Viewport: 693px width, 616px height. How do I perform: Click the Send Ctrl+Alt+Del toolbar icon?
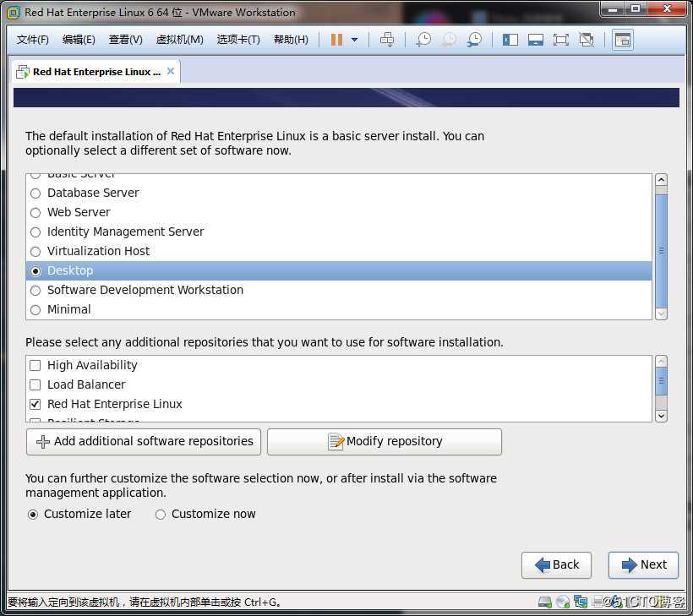[x=387, y=40]
